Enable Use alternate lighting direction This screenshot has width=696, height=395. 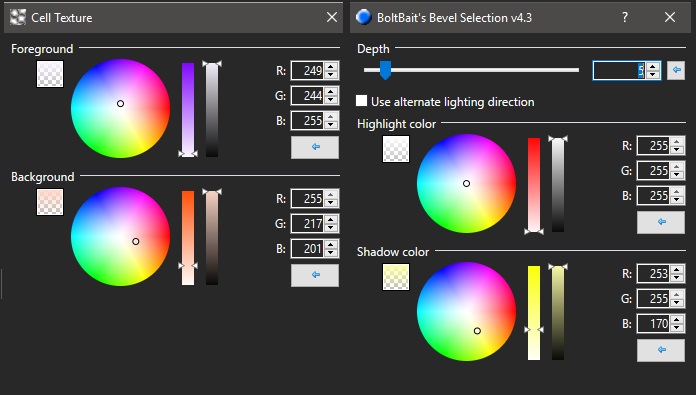tap(361, 101)
